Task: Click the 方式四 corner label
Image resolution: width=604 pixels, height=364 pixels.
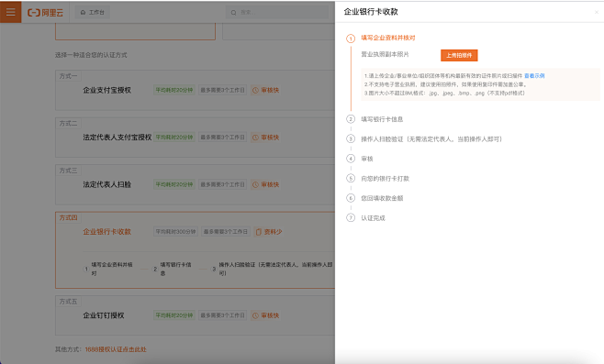Action: 68,218
